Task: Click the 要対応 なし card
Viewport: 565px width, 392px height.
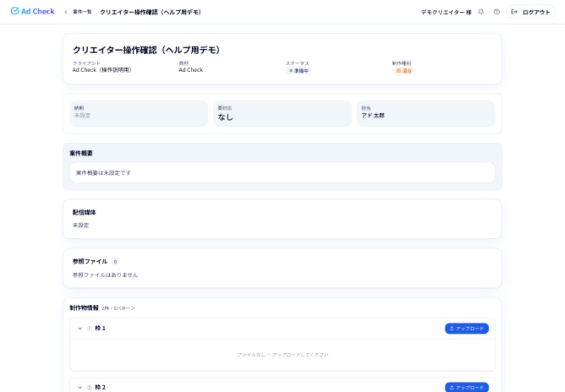Action: click(282, 114)
